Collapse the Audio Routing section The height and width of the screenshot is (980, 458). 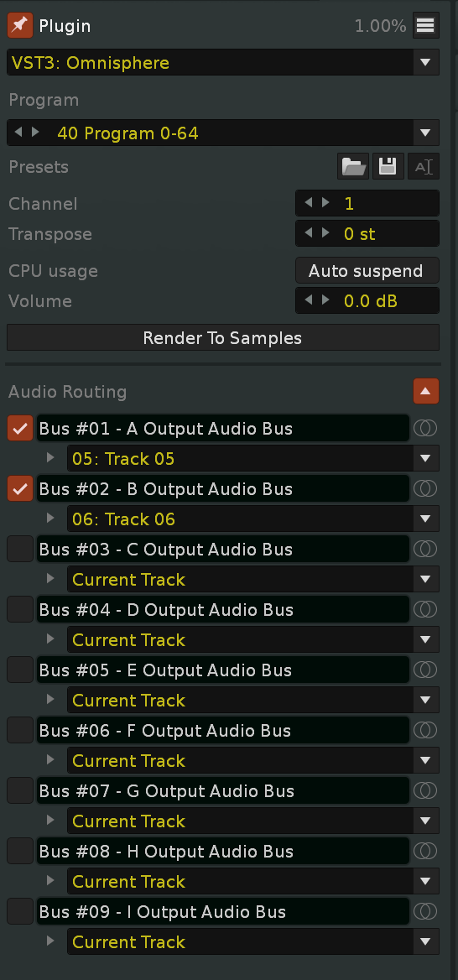(425, 391)
